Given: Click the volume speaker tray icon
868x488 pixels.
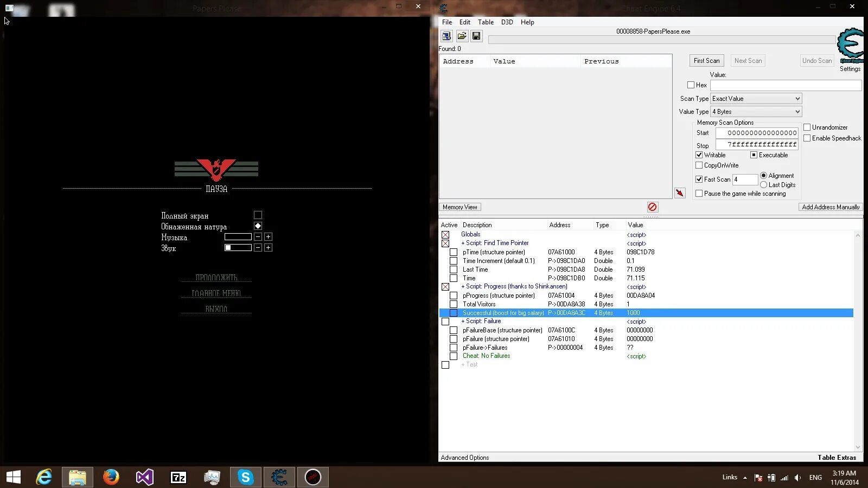Looking at the screenshot, I should click(797, 478).
